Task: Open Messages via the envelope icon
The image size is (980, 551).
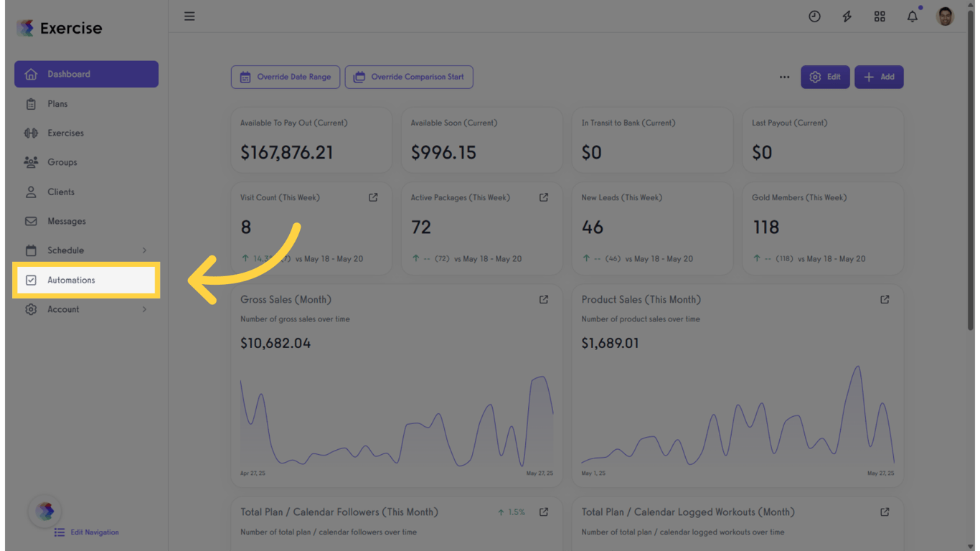Action: point(32,221)
